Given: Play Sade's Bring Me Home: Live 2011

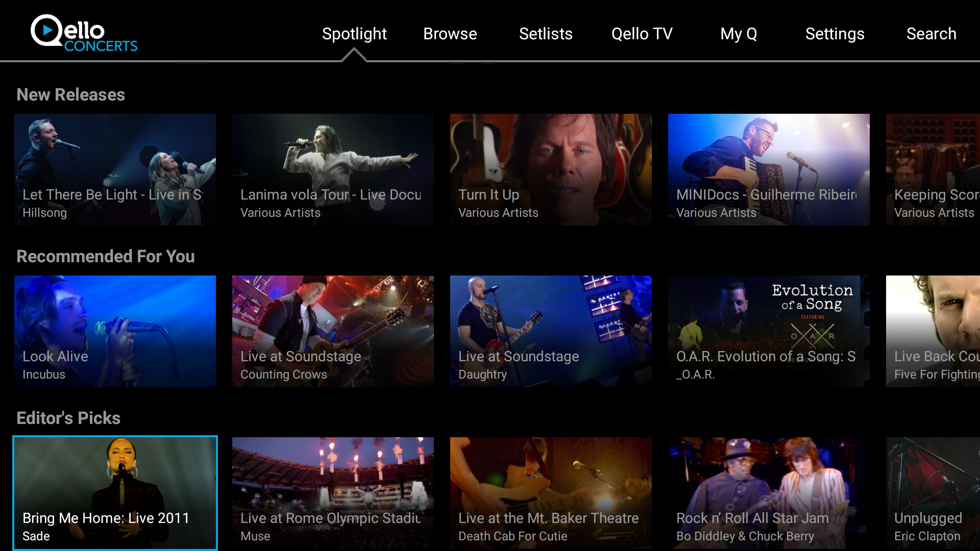Looking at the screenshot, I should coord(115,493).
